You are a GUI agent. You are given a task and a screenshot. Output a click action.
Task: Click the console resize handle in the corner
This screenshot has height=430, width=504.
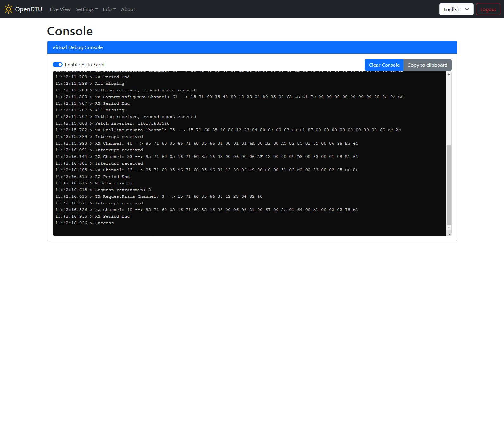pos(450,234)
